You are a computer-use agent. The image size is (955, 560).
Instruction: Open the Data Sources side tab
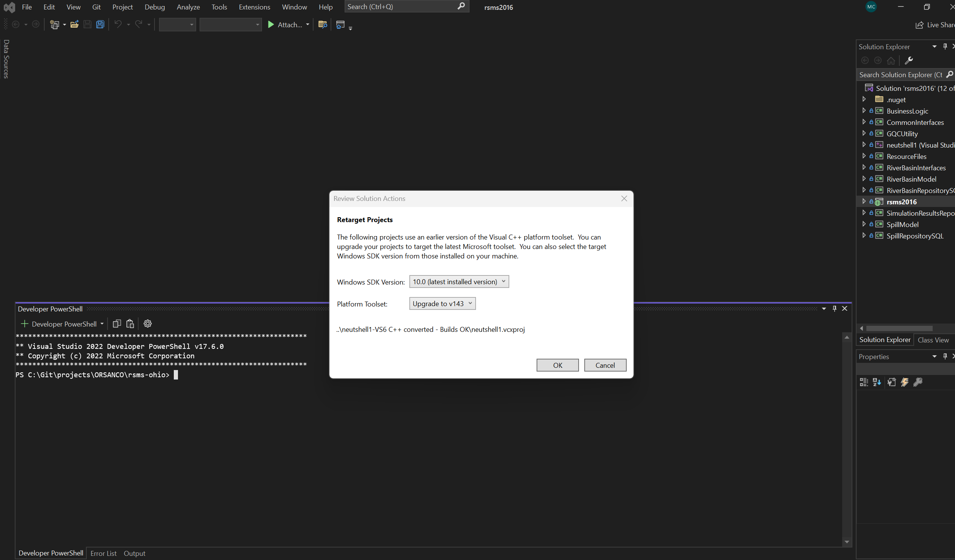[x=6, y=59]
